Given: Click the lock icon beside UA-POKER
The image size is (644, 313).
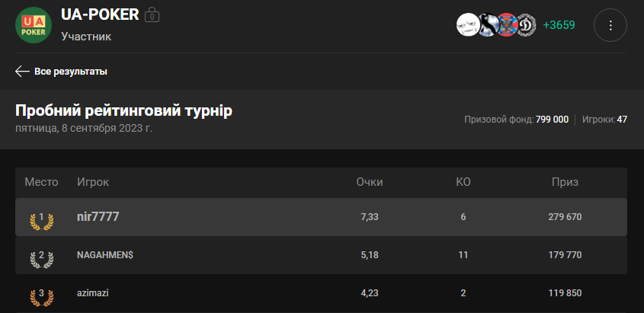Looking at the screenshot, I should (152, 14).
